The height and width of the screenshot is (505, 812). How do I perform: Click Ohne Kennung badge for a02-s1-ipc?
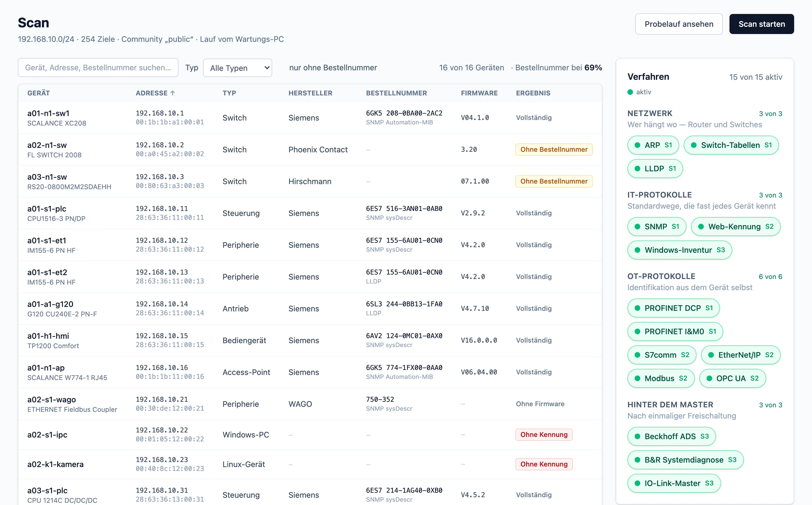pyautogui.click(x=544, y=434)
